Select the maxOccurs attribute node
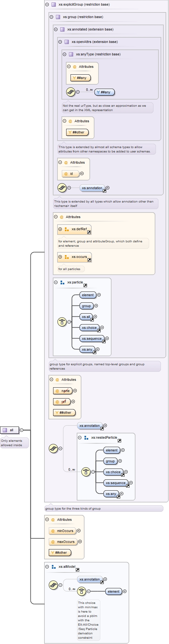The width and height of the screenshot is (169, 644). click(x=63, y=542)
